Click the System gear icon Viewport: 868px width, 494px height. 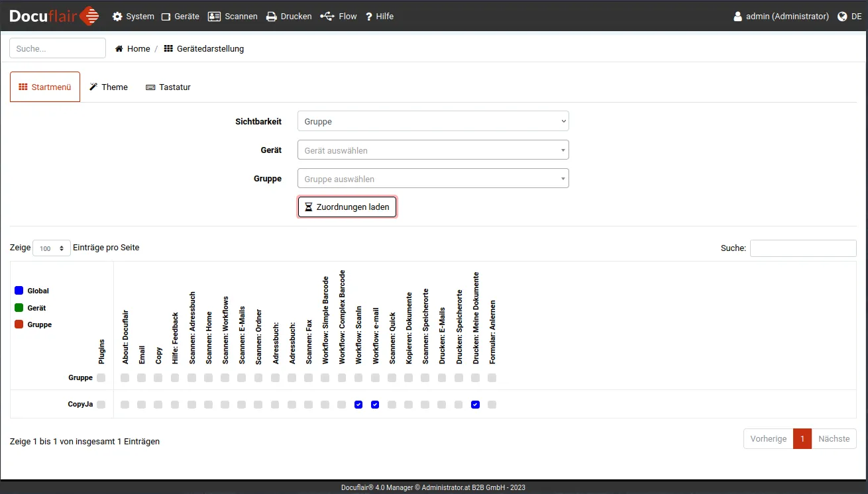pyautogui.click(x=117, y=17)
